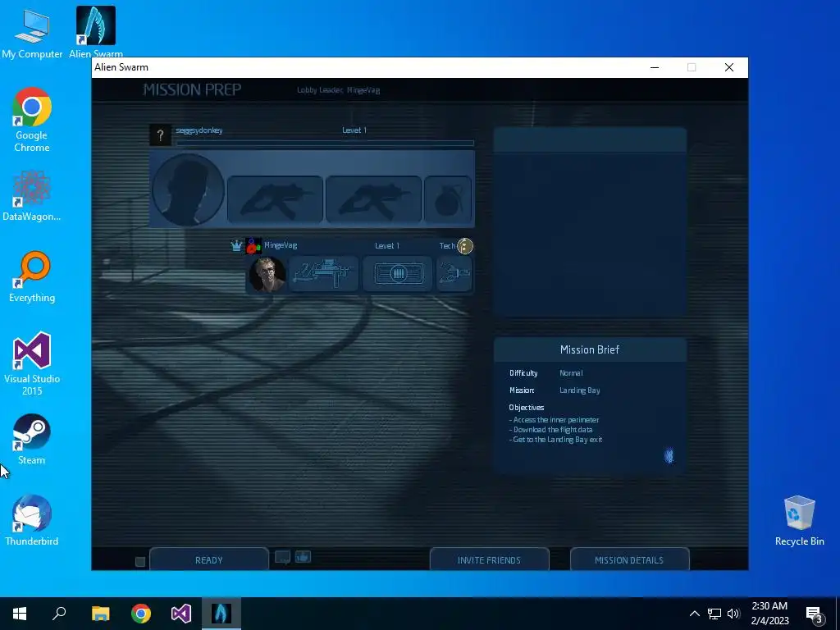This screenshot has height=630, width=840.
Task: Select the Everything search desktop shortcut
Action: click(32, 277)
